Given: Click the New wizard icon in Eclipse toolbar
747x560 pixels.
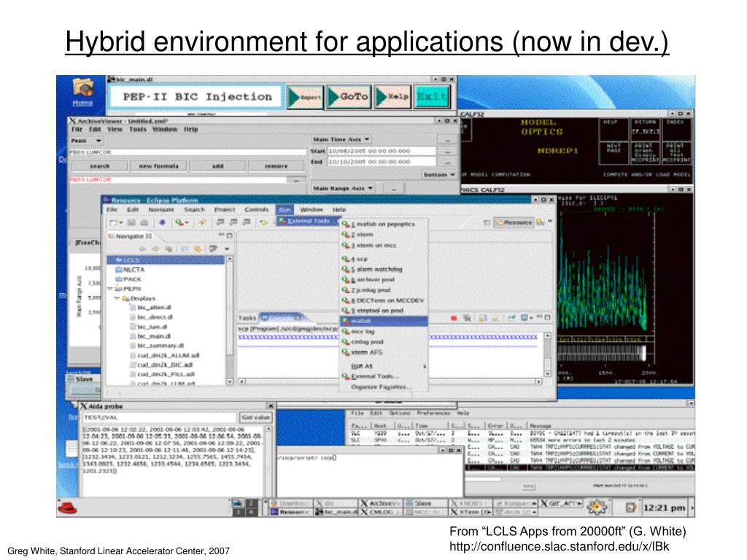Looking at the screenshot, I should click(115, 222).
